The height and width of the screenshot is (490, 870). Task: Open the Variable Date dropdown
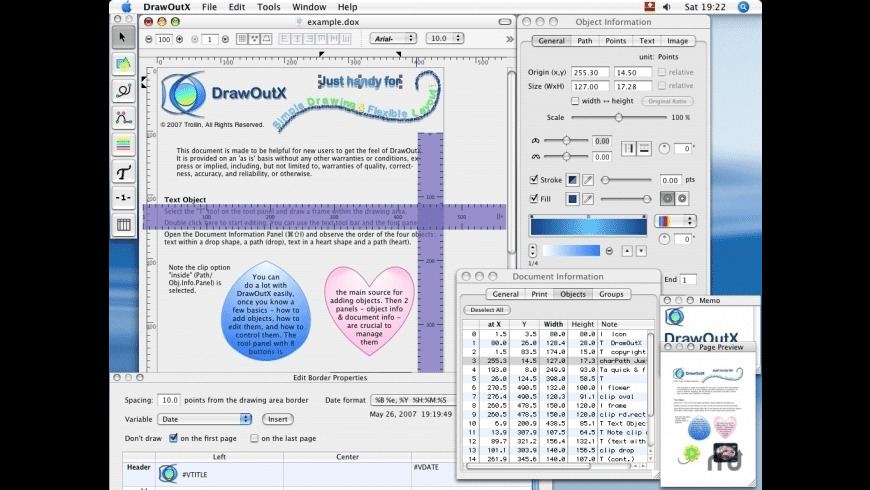coord(204,419)
